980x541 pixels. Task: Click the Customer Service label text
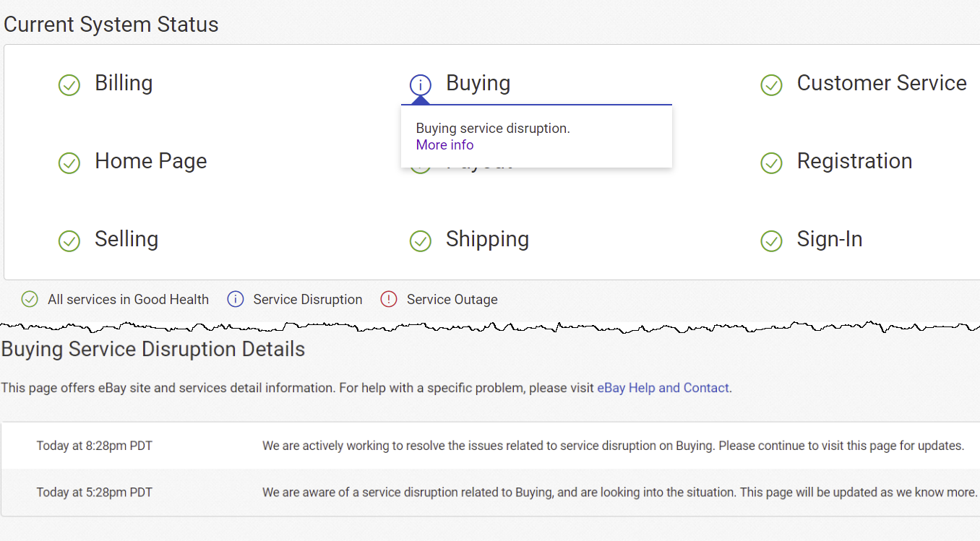(881, 83)
